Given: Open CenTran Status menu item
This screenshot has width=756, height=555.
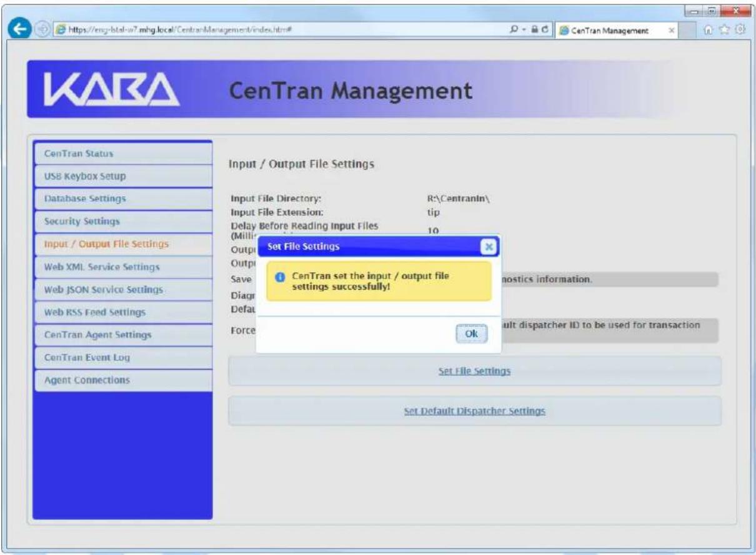Looking at the screenshot, I should pos(123,154).
